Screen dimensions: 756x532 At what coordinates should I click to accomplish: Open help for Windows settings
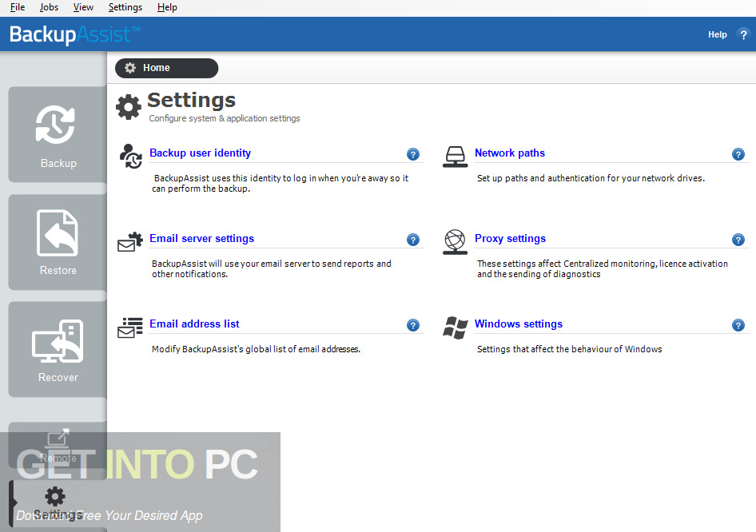[x=738, y=325]
